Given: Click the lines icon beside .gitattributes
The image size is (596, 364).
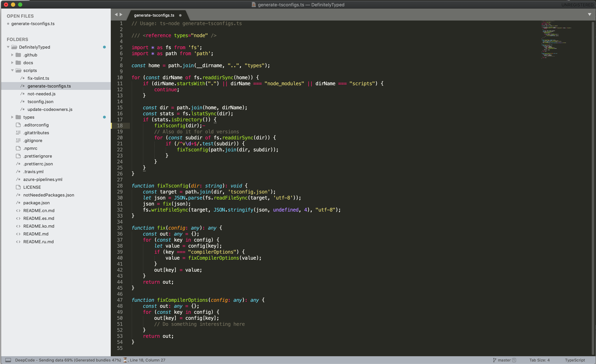Looking at the screenshot, I should (18, 133).
